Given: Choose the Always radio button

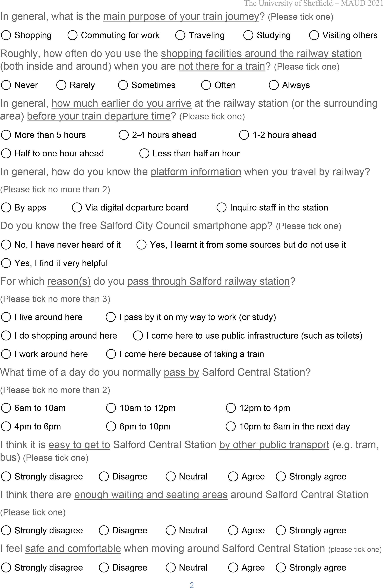Looking at the screenshot, I should (x=273, y=85).
